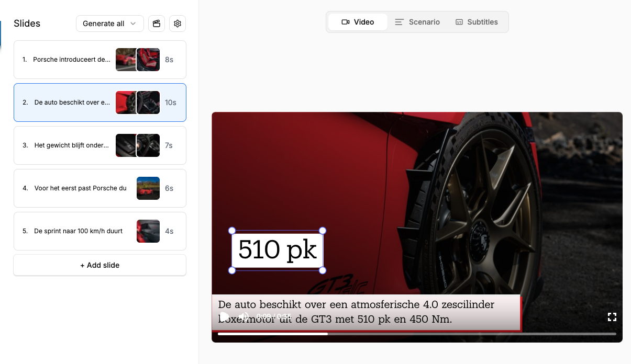Click the 6s duration on slide 4

(169, 188)
